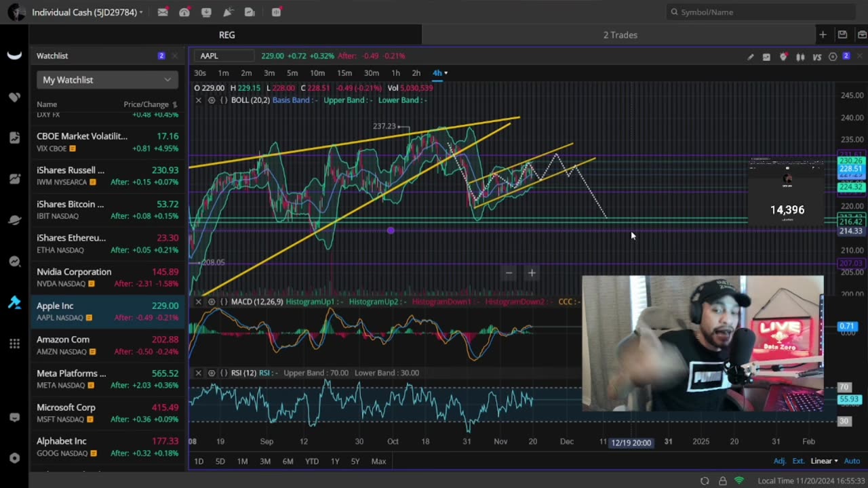Viewport: 868px width, 488px height.
Task: Open the briefcase icon at top right
Action: [x=861, y=35]
